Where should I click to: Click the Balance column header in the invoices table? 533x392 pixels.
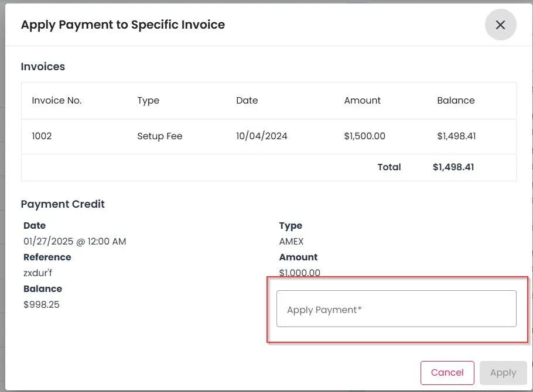pyautogui.click(x=456, y=101)
